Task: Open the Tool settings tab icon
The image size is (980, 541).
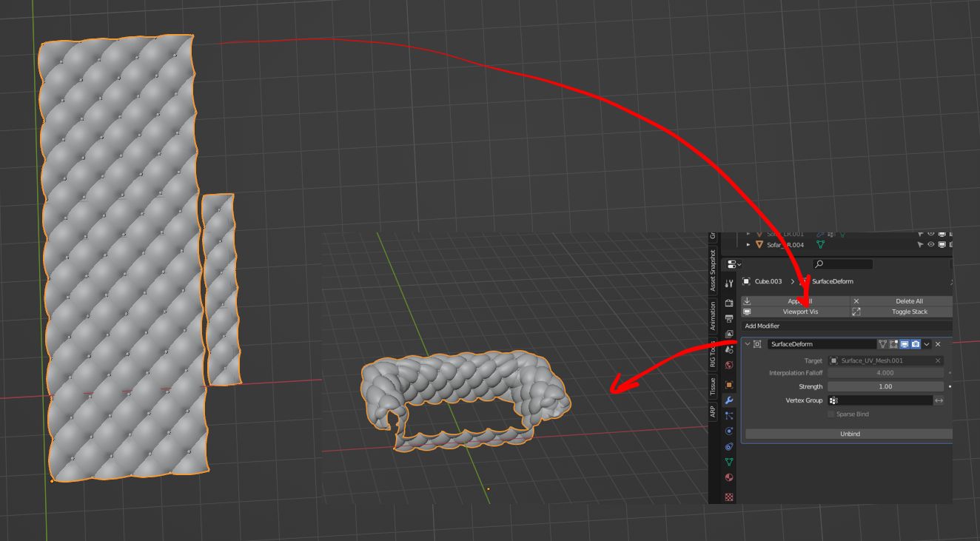Action: coord(729,283)
